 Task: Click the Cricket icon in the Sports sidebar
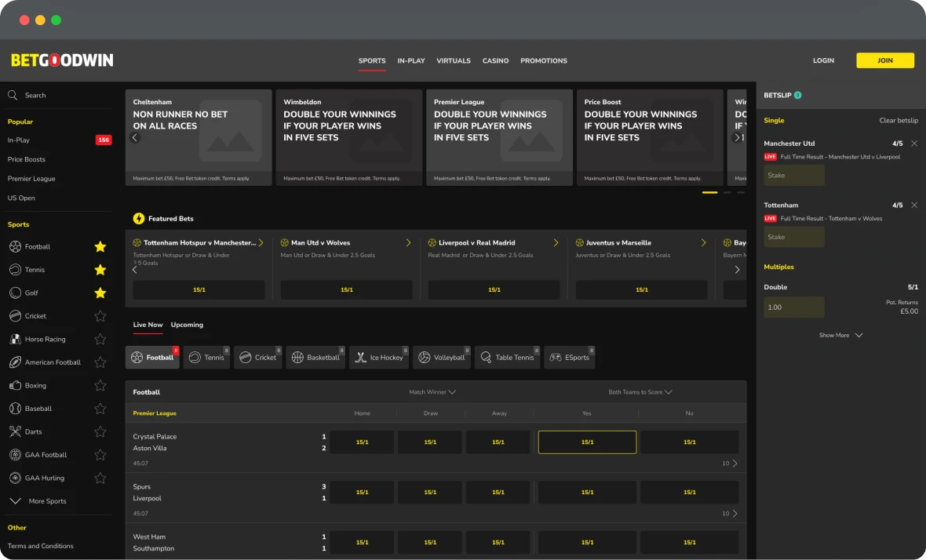click(x=16, y=316)
